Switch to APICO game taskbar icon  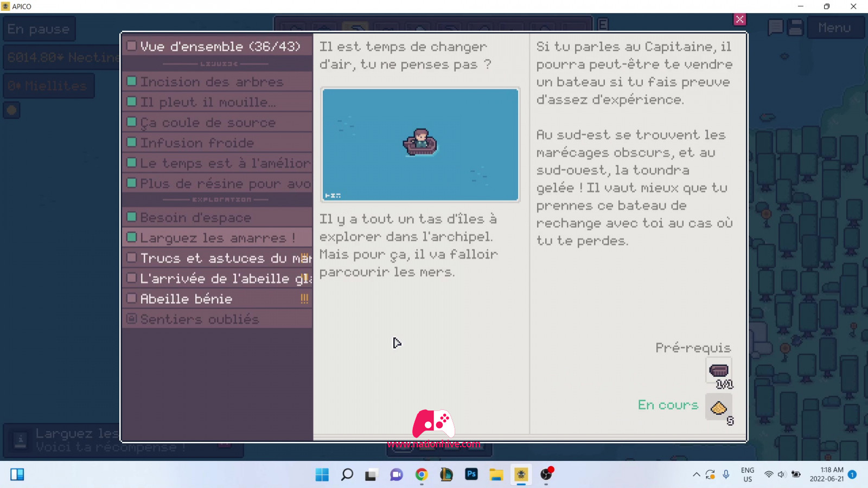point(521,475)
